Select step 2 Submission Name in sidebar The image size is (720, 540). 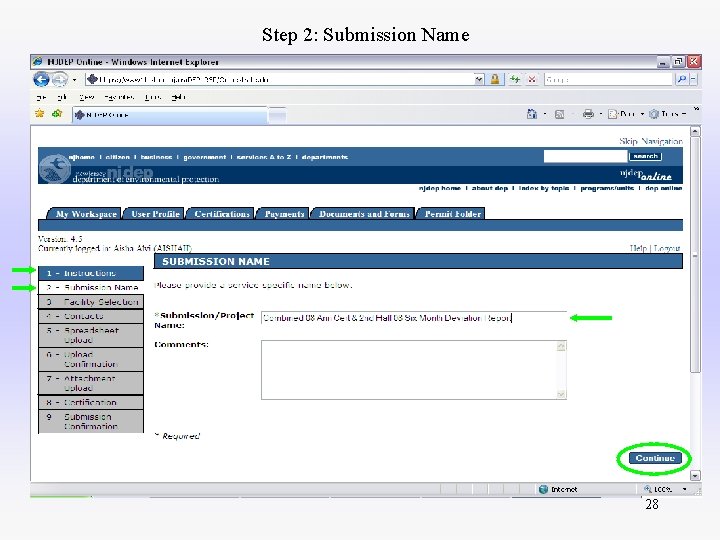[x=91, y=287]
